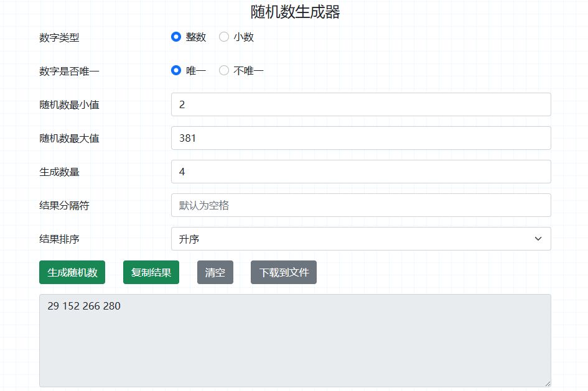The image size is (588, 391).
Task: Select the 小数 number type option
Action: click(x=224, y=37)
